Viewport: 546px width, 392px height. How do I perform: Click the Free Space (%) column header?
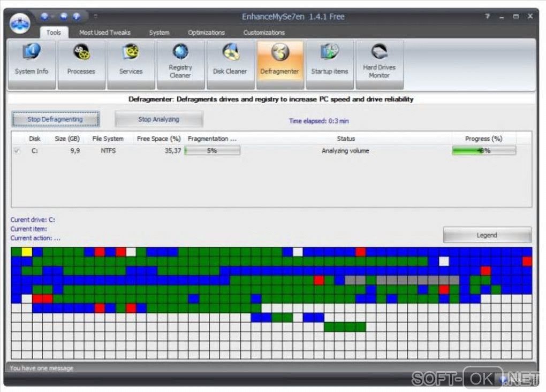[158, 139]
